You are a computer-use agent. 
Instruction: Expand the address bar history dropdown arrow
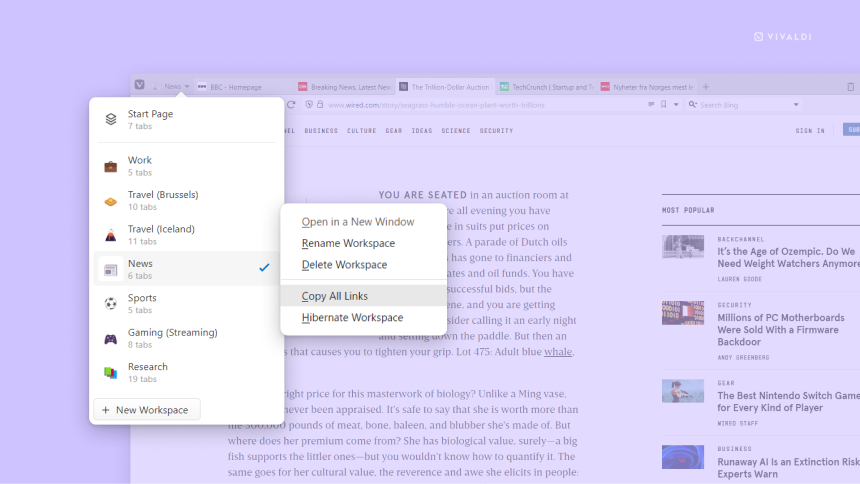[x=676, y=105]
